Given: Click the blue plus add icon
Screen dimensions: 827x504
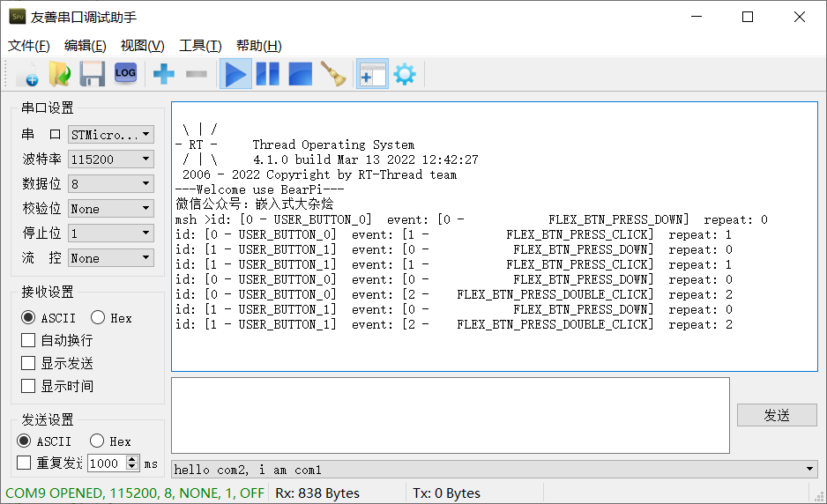Looking at the screenshot, I should click(163, 74).
